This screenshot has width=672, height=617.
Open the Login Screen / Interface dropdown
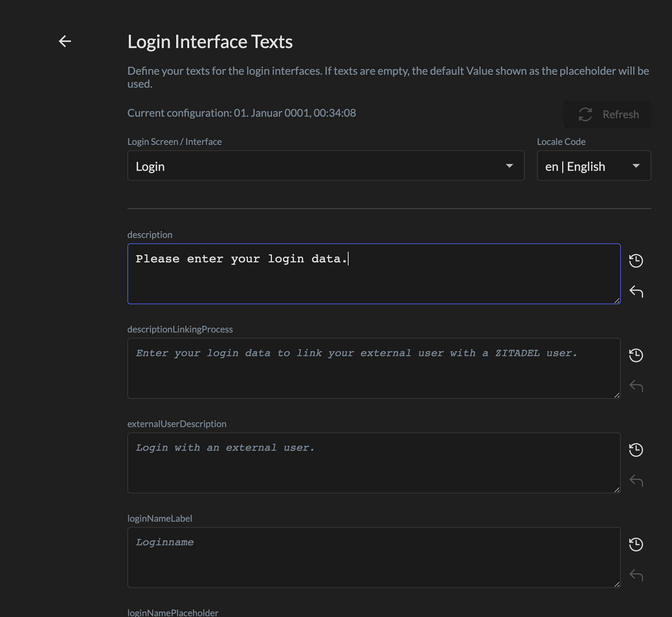326,166
